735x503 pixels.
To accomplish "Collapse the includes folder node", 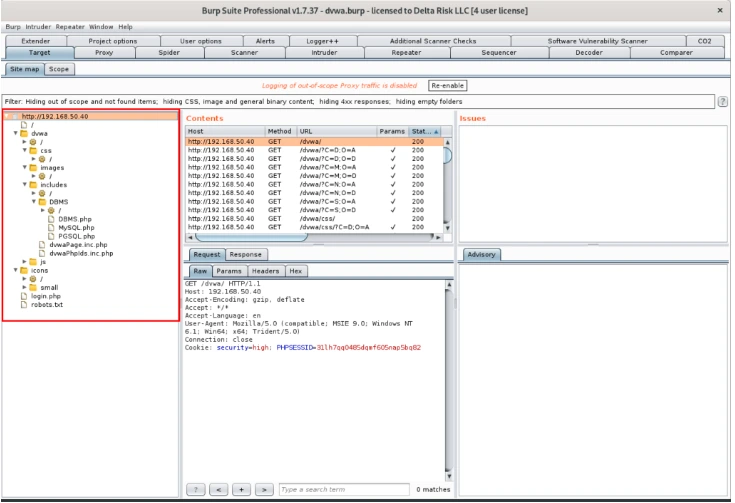I will pos(25,185).
